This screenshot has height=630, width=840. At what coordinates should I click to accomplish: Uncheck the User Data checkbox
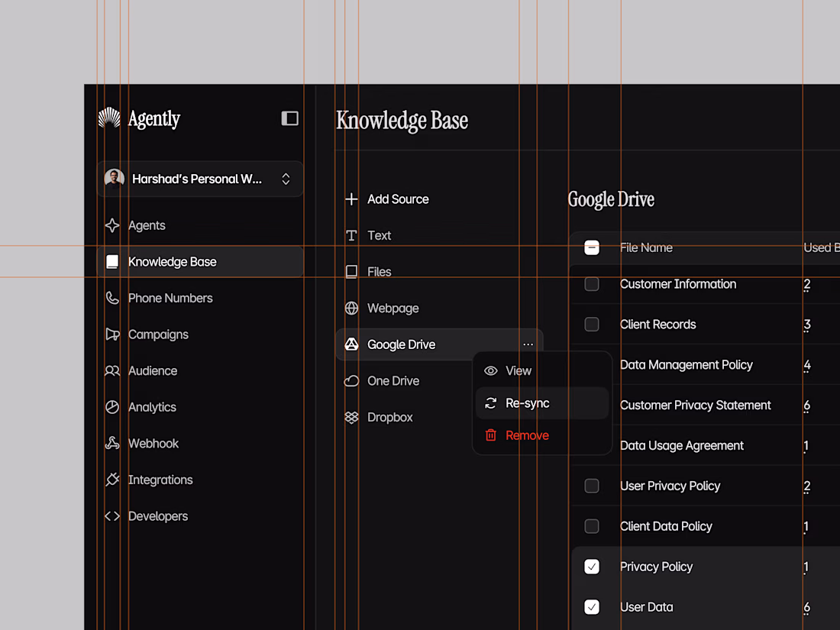[592, 607]
